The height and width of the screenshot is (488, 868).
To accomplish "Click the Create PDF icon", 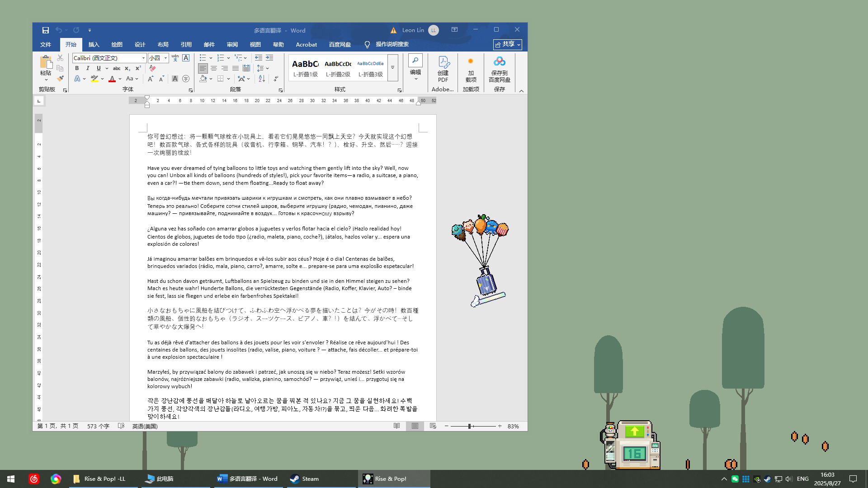I will (x=443, y=68).
